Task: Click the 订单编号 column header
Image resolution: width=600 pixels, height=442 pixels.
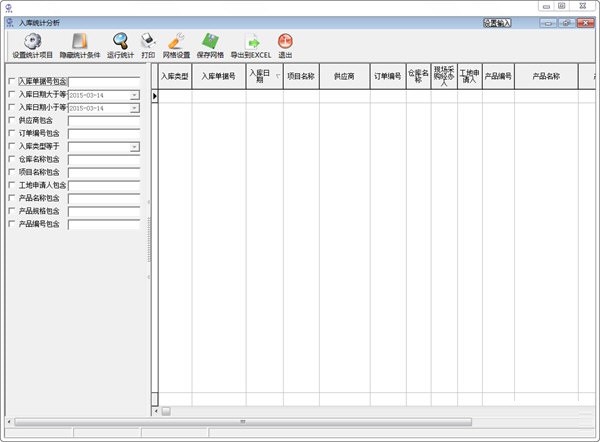Action: point(388,77)
